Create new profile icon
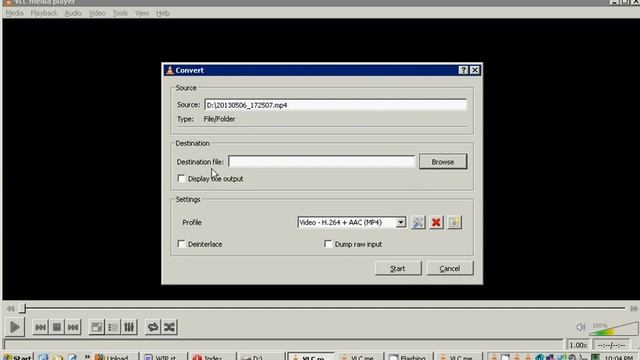640x360 pixels. point(454,222)
